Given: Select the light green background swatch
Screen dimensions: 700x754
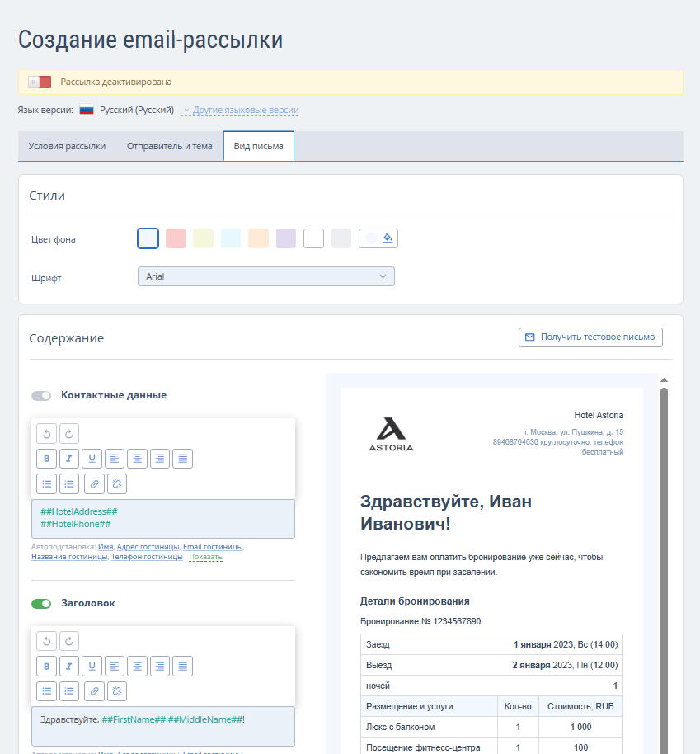Looking at the screenshot, I should pos(204,238).
